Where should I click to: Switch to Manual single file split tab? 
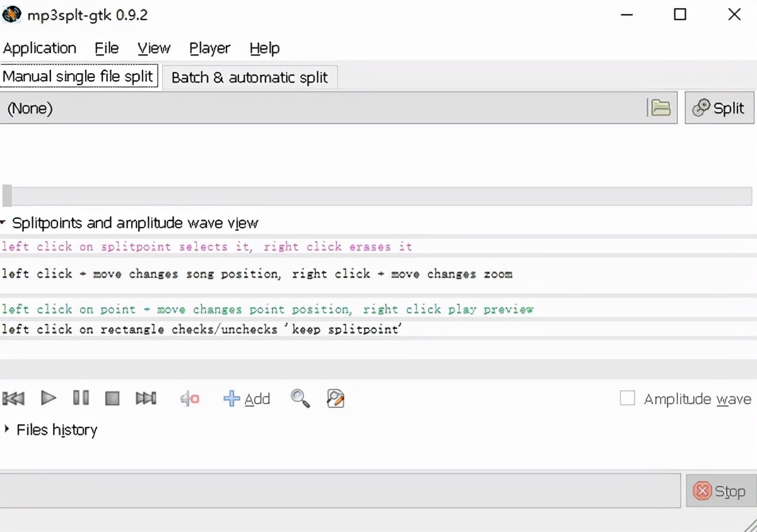[x=79, y=77]
